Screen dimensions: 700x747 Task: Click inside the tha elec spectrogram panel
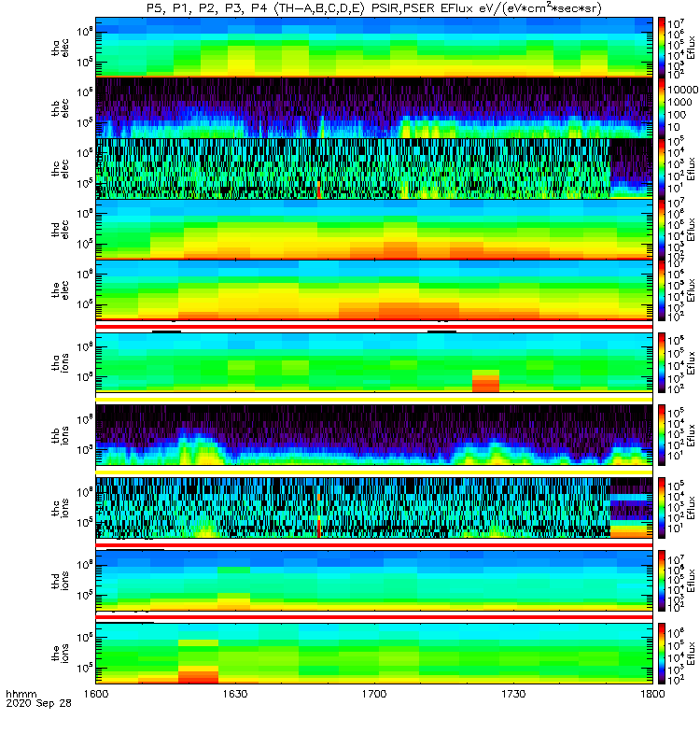click(x=374, y=48)
